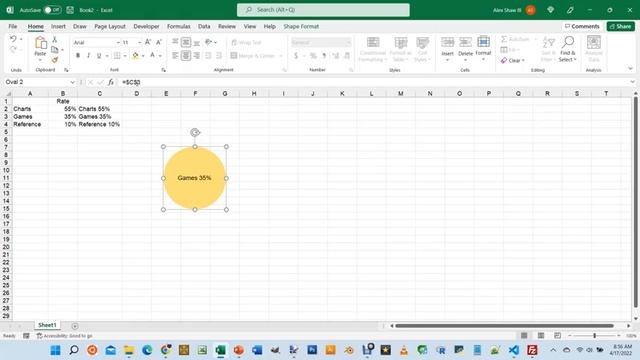Switch to the Page Layout tab
The width and height of the screenshot is (640, 360).
click(110, 26)
